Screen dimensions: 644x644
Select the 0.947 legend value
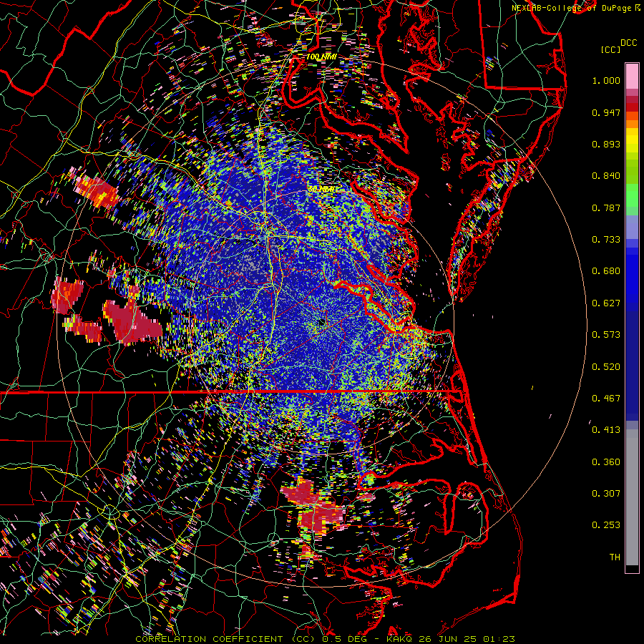[606, 112]
